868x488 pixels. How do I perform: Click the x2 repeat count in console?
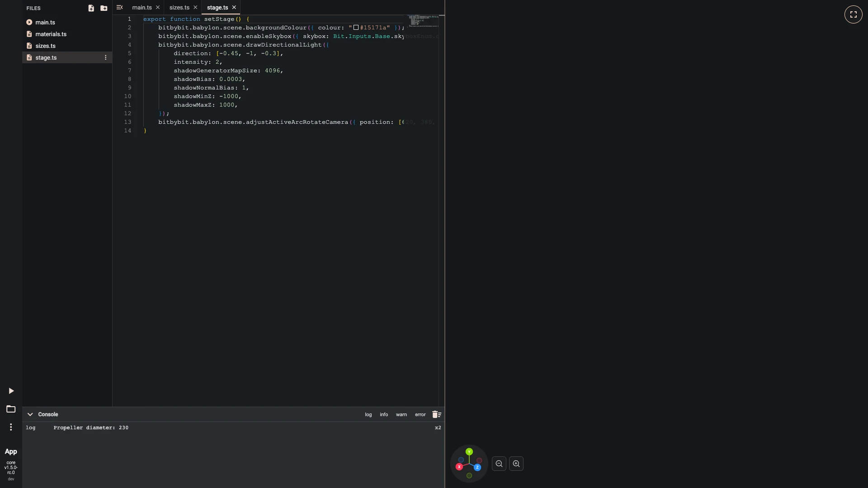pyautogui.click(x=438, y=427)
